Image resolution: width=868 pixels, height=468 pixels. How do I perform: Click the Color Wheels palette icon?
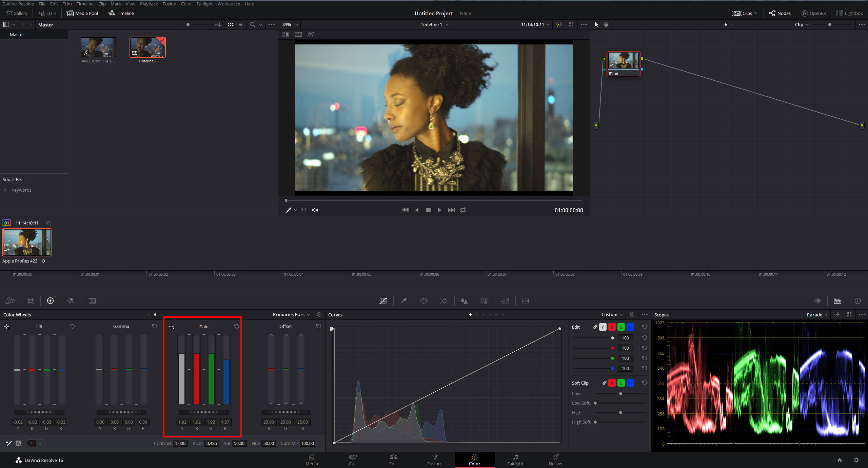tap(50, 301)
